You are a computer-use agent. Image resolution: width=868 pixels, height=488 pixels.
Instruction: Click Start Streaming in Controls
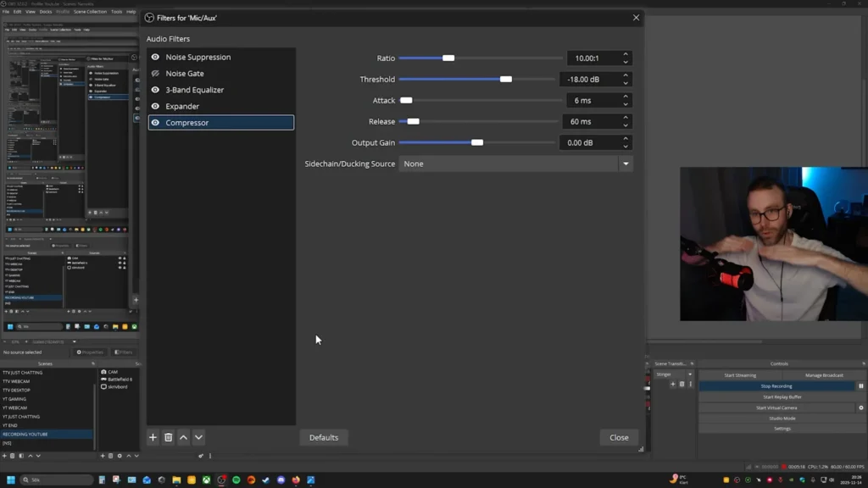(740, 375)
